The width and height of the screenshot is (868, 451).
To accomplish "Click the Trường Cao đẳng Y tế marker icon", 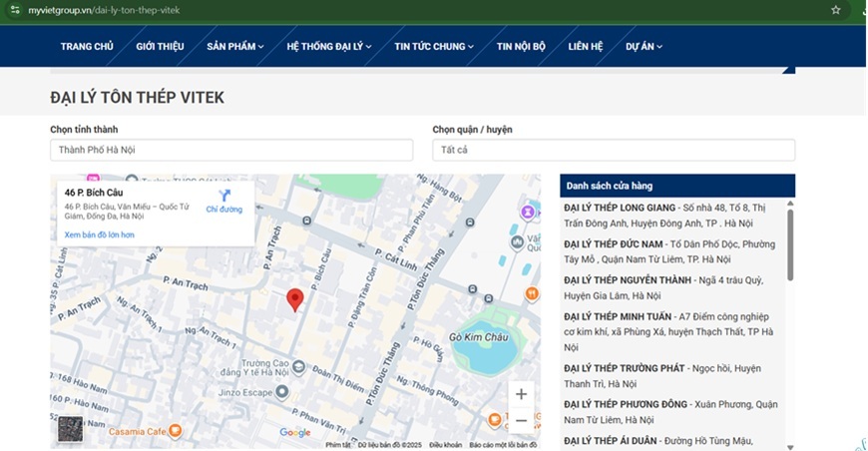I will pos(298,367).
